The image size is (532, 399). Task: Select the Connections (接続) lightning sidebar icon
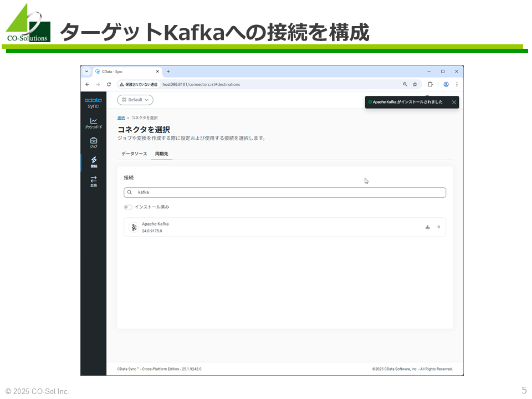94,162
